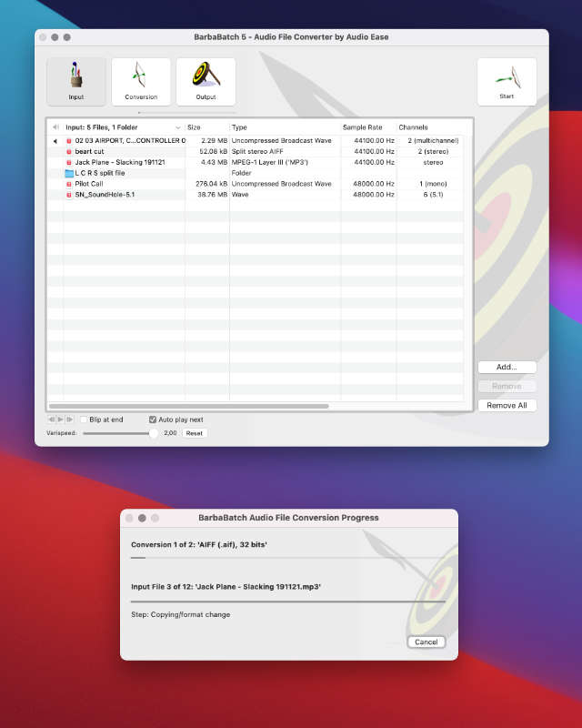Select Jack Plane - Slacking 191121 row
This screenshot has width=582, height=728.
point(256,162)
